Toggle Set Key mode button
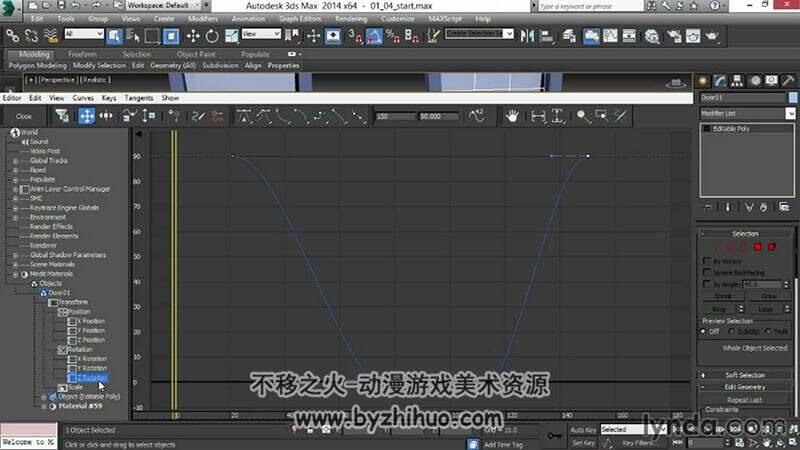800x450 pixels. tap(583, 443)
